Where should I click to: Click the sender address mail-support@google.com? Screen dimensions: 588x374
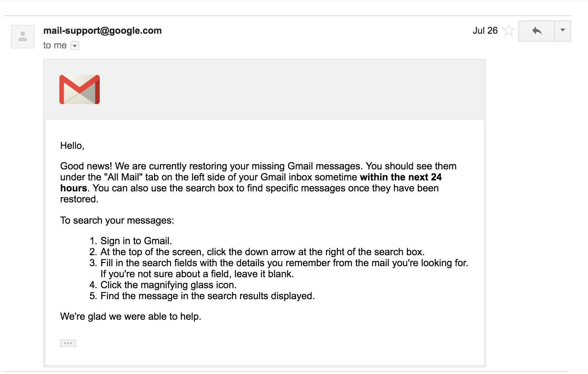pyautogui.click(x=102, y=30)
